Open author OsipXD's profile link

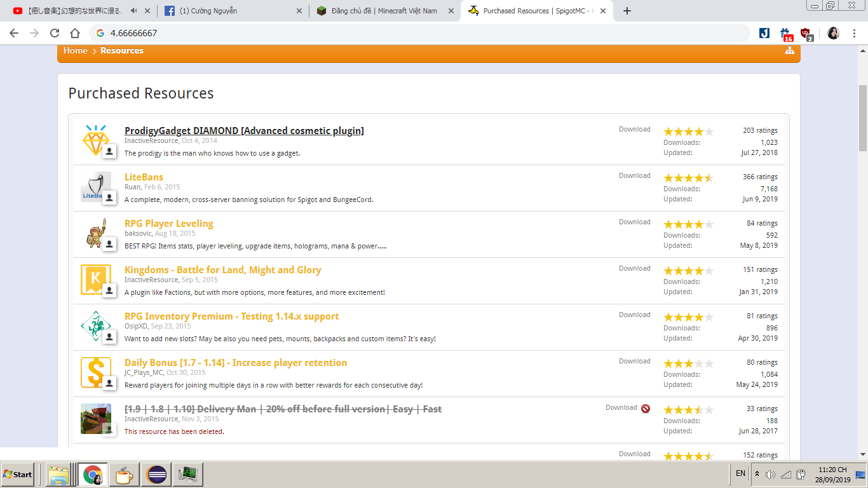pyautogui.click(x=136, y=326)
